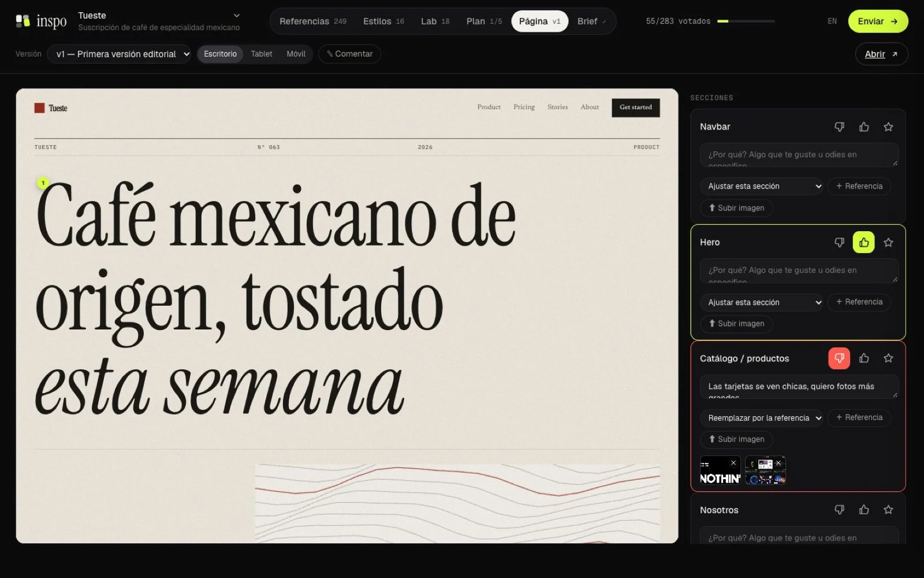Click the inspo logo icon
Screen dimensions: 924x578
[x=23, y=21]
